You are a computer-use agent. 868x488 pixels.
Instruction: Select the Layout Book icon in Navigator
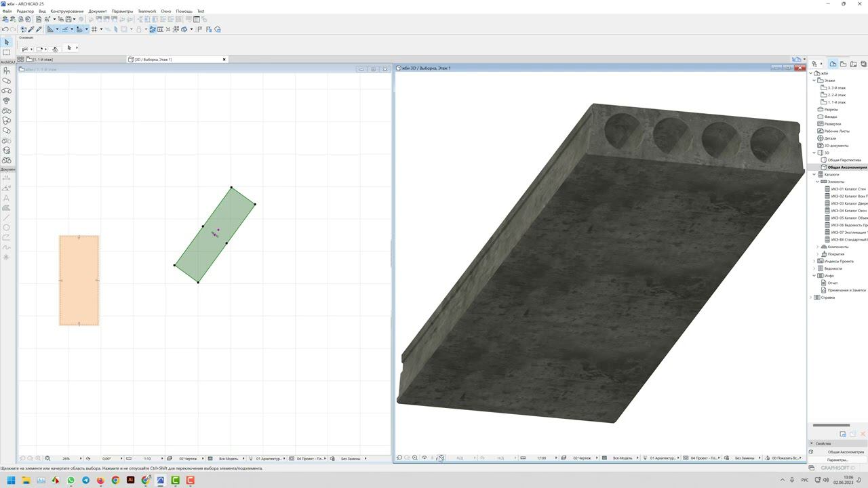pyautogui.click(x=854, y=64)
